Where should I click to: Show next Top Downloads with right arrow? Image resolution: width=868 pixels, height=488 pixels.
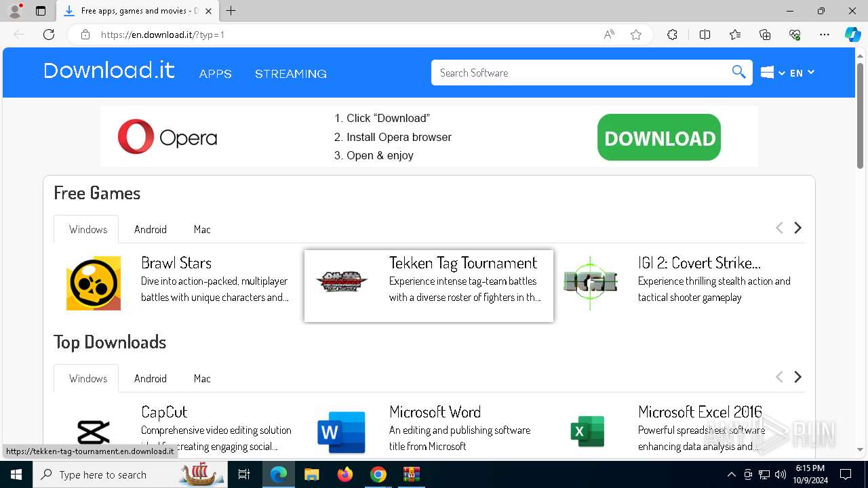798,377
